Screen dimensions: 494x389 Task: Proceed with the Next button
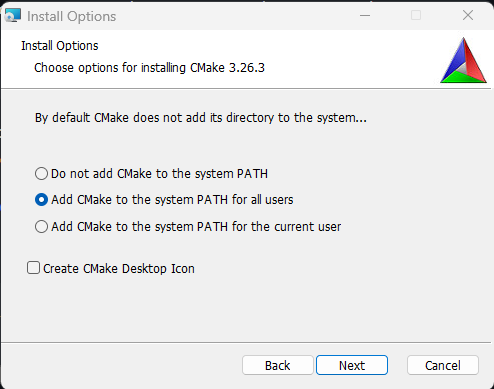coord(352,365)
